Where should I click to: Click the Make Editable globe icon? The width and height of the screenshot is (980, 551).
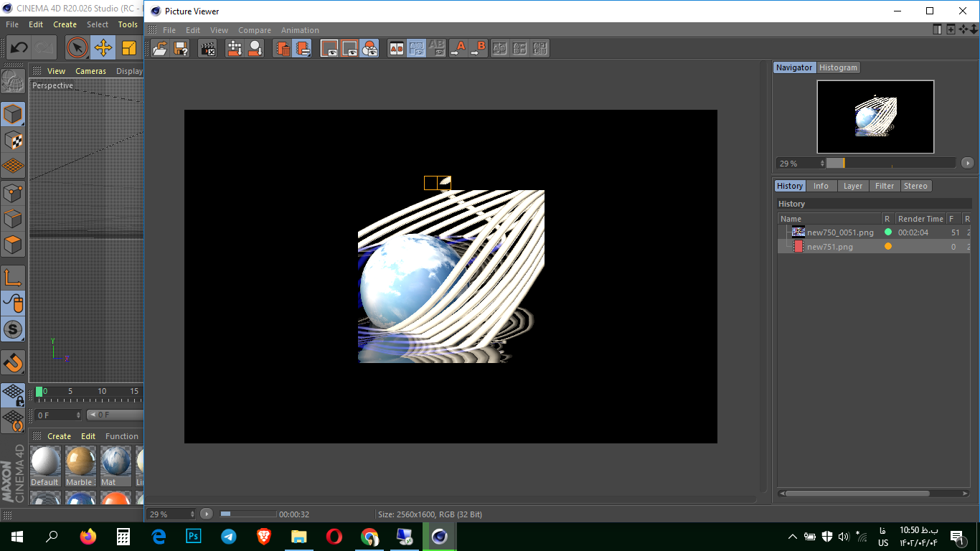(13, 81)
